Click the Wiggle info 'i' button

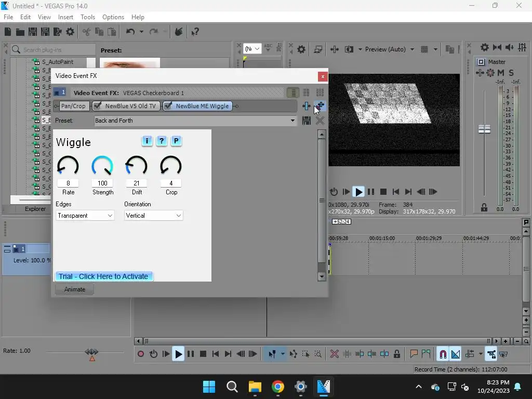tap(147, 141)
